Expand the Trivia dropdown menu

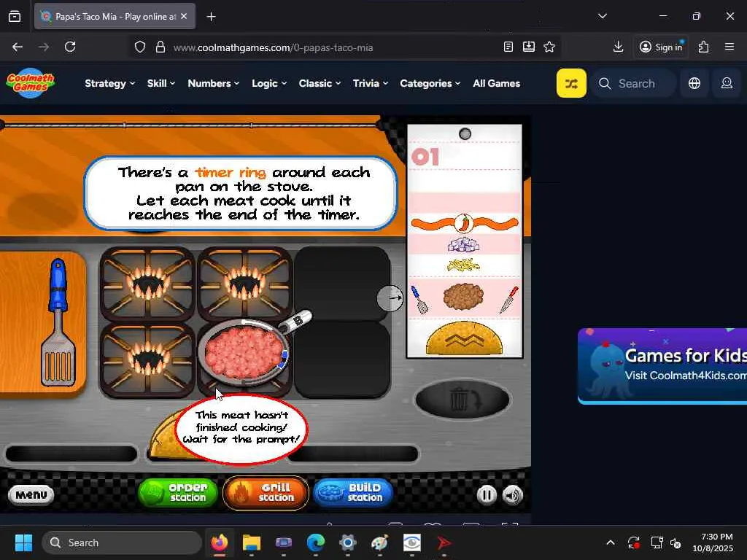pos(370,83)
